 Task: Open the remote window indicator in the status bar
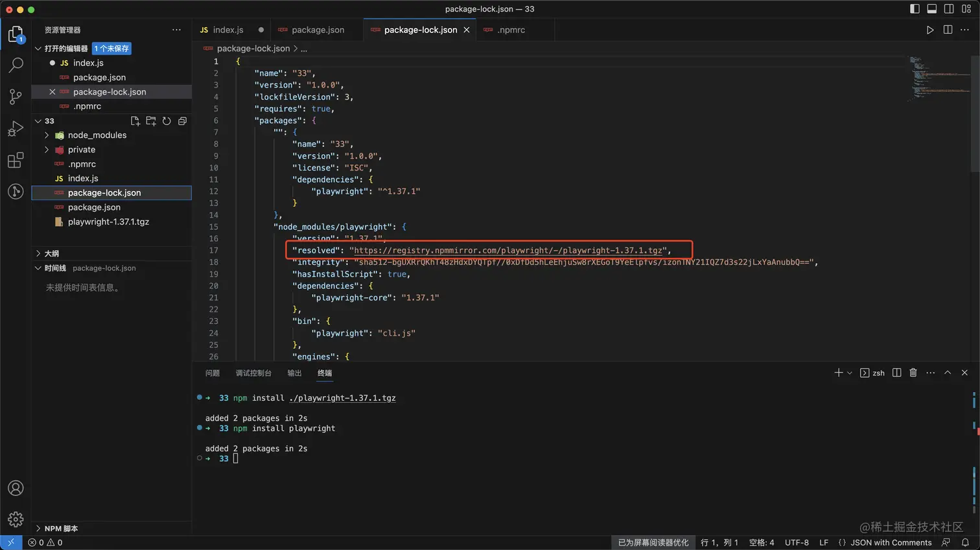11,543
